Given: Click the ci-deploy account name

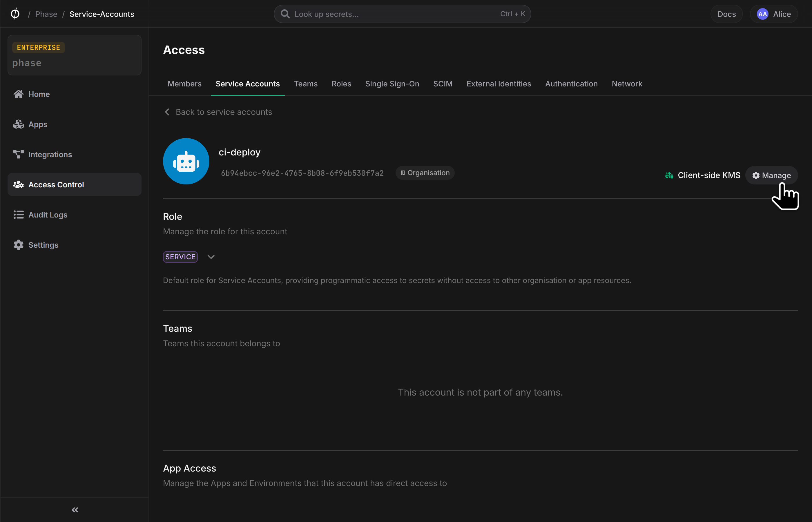Looking at the screenshot, I should click(240, 152).
